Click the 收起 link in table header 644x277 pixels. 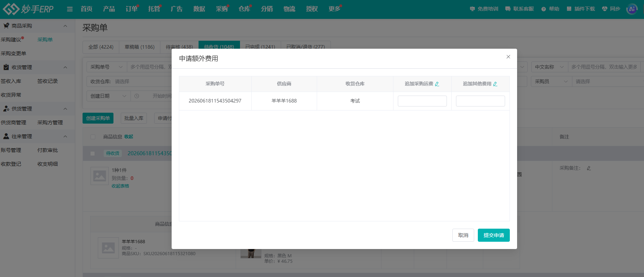129,137
